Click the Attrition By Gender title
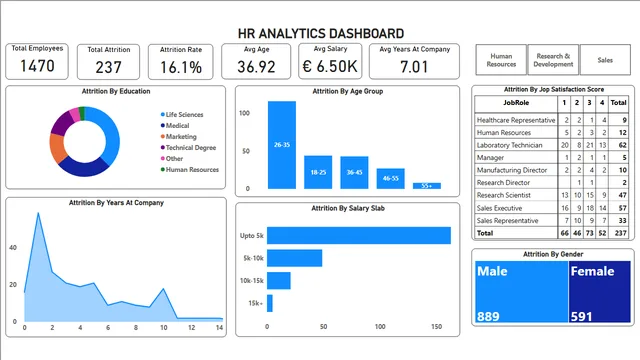The width and height of the screenshot is (640, 360). click(x=553, y=254)
